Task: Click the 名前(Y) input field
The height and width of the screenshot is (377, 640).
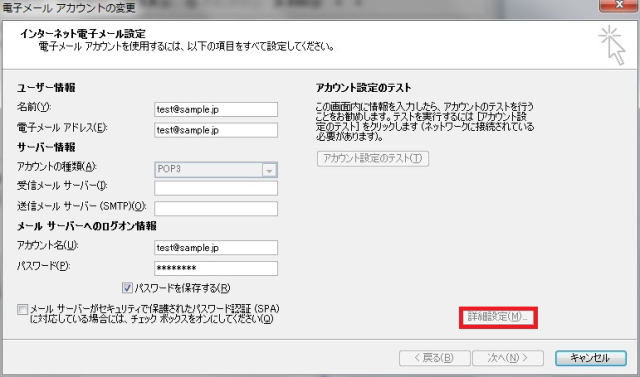Action: [x=216, y=109]
